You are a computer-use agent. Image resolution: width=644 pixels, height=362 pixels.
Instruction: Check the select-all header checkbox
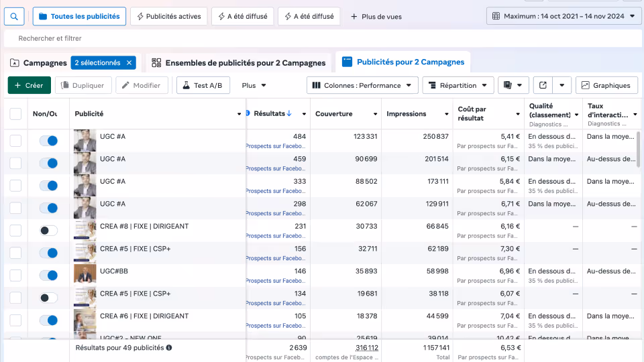click(15, 114)
